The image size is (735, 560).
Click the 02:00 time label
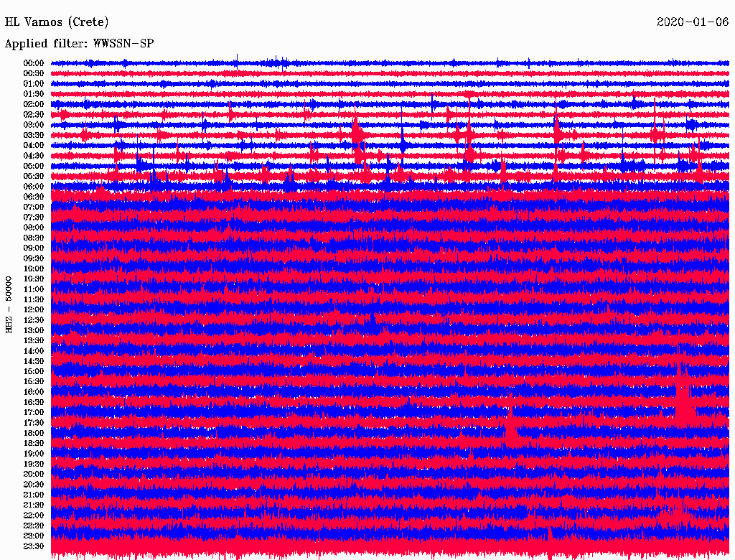34,104
